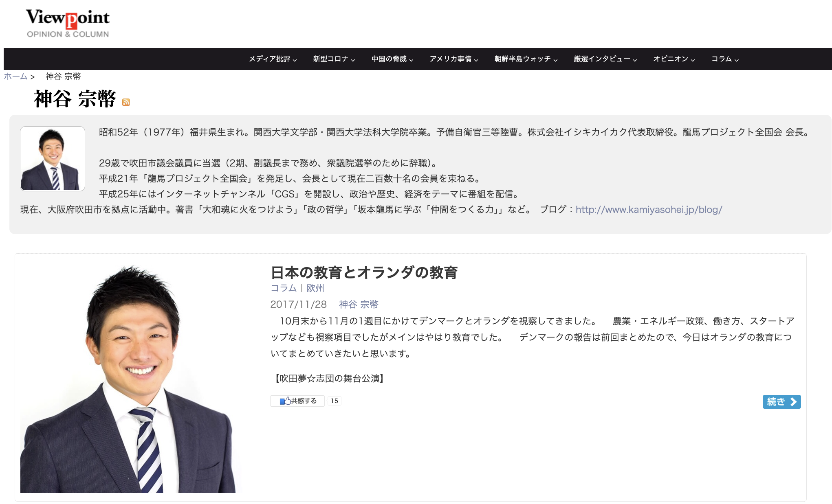Viewport: 832px width, 504px height.
Task: Expand 新型コロナ navigation dropdown
Action: (334, 59)
